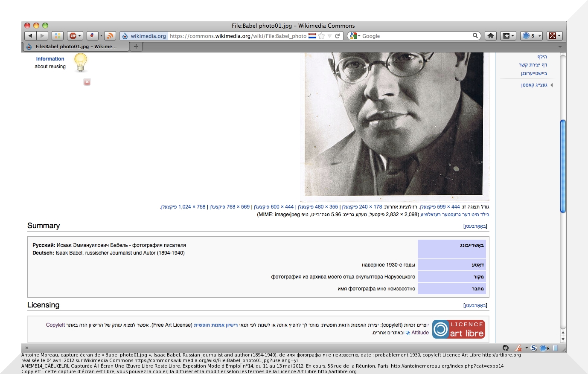Close the bottom add-on bar with the X

click(x=27, y=348)
